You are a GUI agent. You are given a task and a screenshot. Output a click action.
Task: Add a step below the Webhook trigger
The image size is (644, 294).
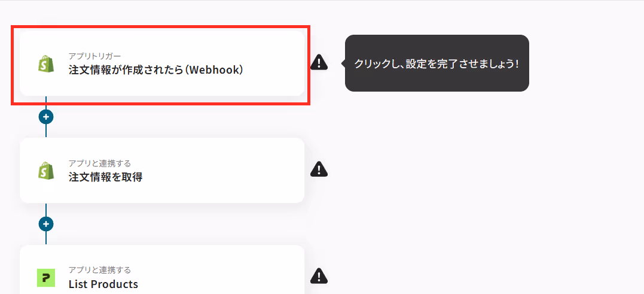click(46, 117)
